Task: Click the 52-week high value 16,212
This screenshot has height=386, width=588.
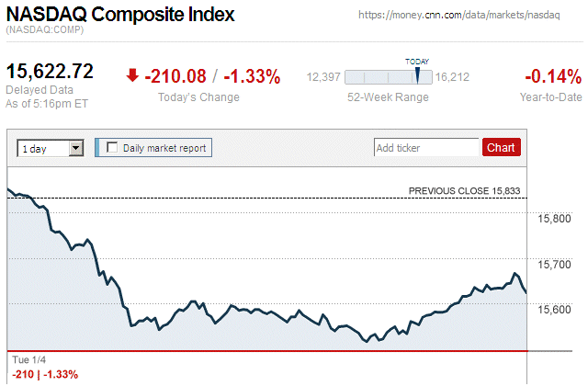Action: [452, 77]
